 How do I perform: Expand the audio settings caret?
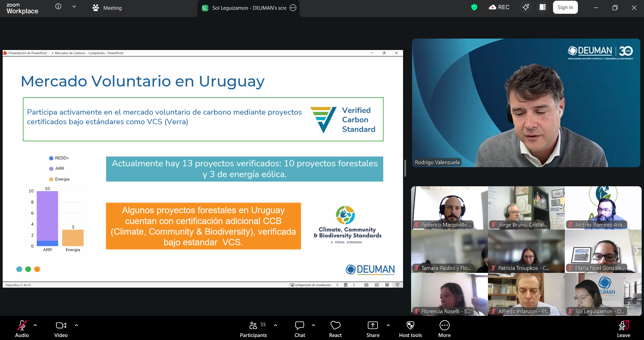35,325
